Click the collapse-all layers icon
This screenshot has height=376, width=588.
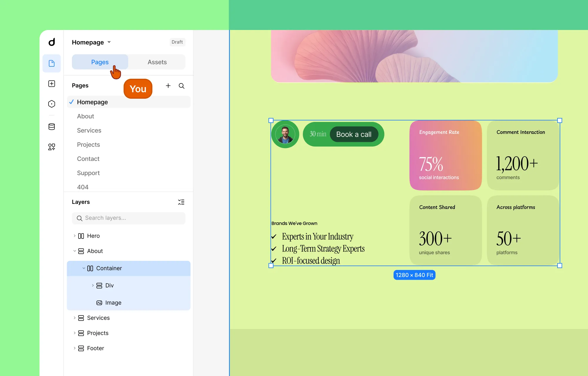(x=181, y=202)
